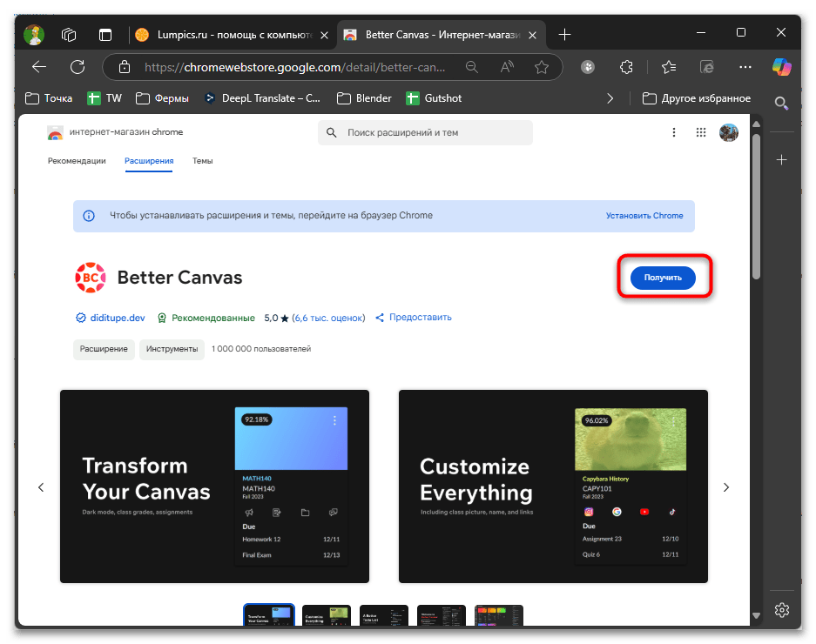Reload the page with refresh icon
The width and height of the screenshot is (816, 644).
pos(78,67)
